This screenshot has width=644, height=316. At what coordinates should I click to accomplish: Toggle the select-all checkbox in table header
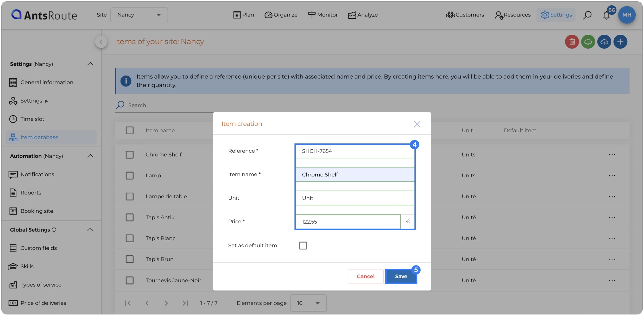130,130
